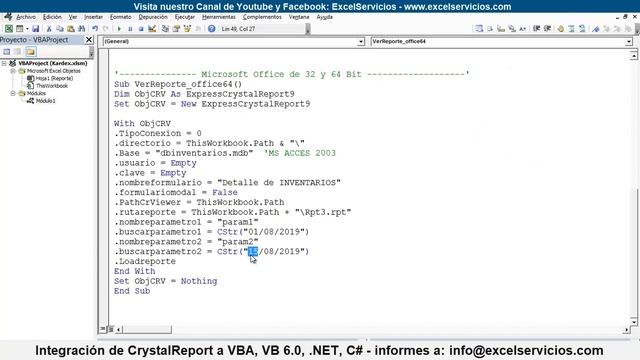Open the Complementos menu
640x360 pixels.
[x=262, y=17]
